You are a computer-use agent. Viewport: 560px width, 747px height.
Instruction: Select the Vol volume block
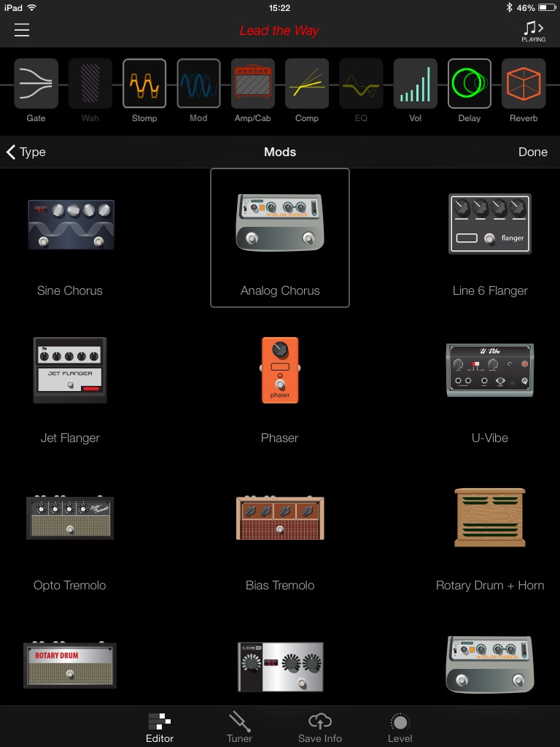[x=415, y=84]
